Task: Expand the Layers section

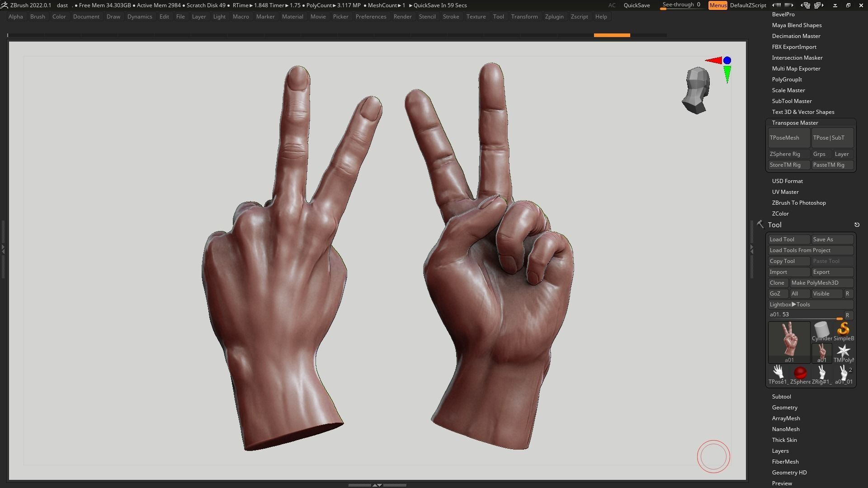Action: (x=780, y=451)
